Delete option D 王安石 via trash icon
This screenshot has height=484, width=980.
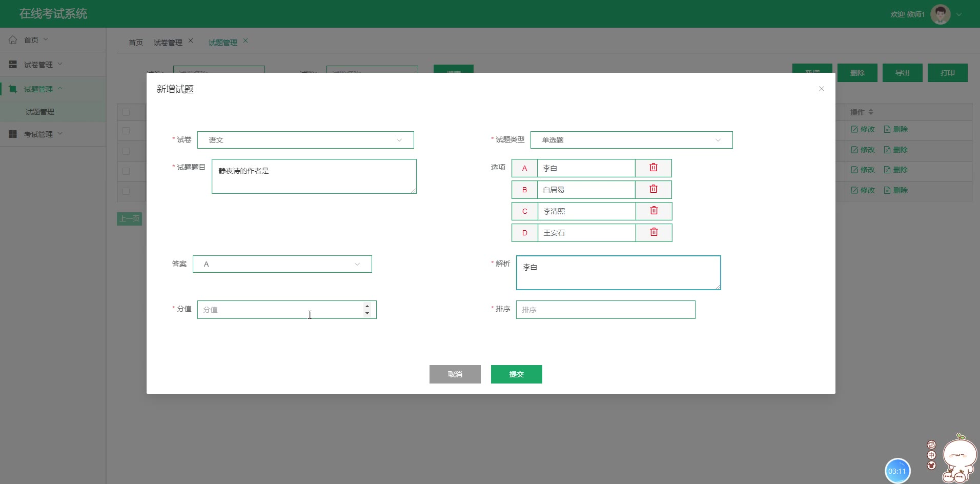(x=654, y=232)
